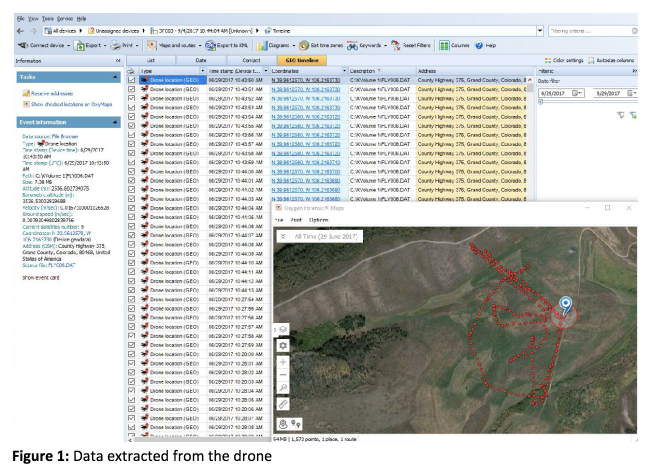Open the Columns chooser
645x471 pixels.
(454, 45)
